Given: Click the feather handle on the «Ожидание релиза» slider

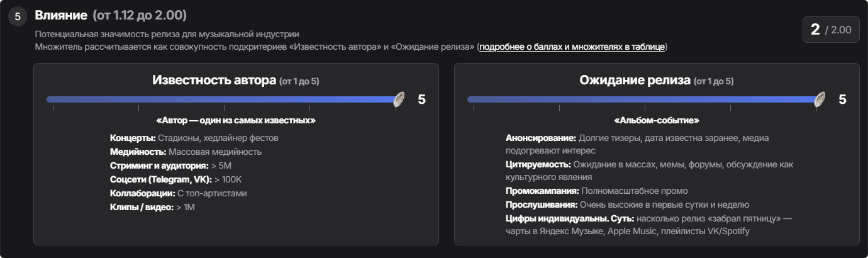Looking at the screenshot, I should (x=819, y=99).
